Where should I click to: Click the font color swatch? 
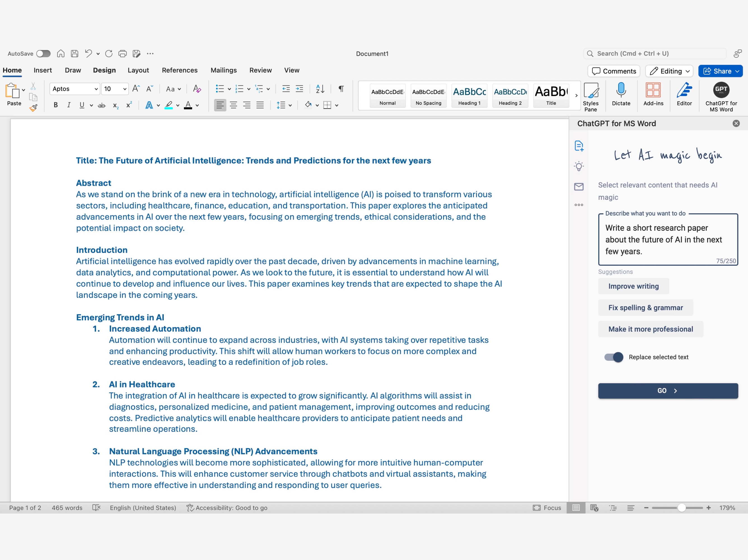(188, 105)
